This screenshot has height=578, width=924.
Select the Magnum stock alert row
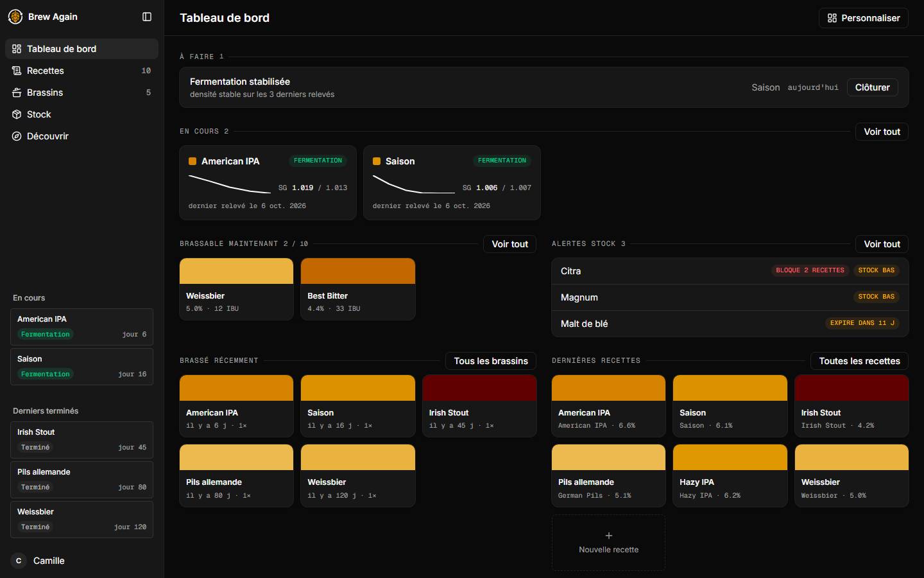coord(730,297)
